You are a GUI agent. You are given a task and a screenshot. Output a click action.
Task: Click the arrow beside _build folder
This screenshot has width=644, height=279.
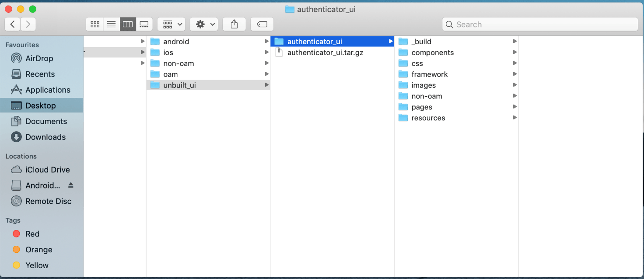pos(515,42)
